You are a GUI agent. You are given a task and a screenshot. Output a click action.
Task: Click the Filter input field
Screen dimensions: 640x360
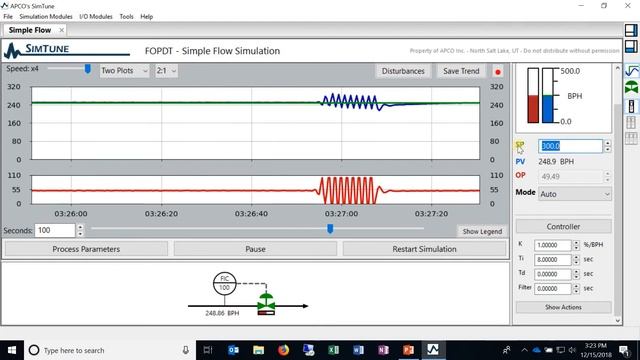553,289
